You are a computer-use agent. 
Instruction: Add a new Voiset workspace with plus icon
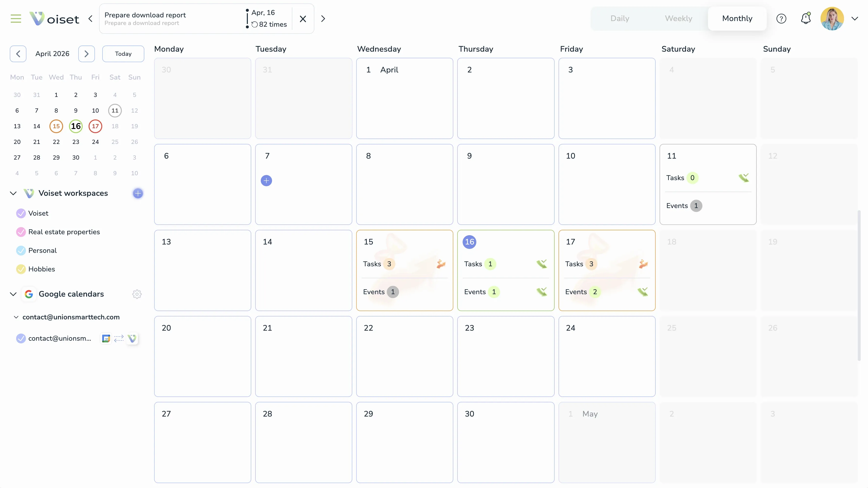(138, 193)
